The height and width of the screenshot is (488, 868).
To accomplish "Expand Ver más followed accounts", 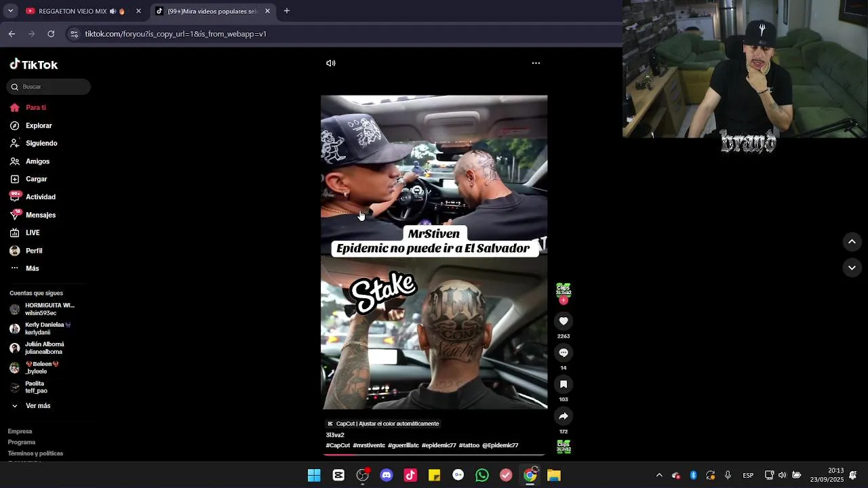I will point(31,406).
